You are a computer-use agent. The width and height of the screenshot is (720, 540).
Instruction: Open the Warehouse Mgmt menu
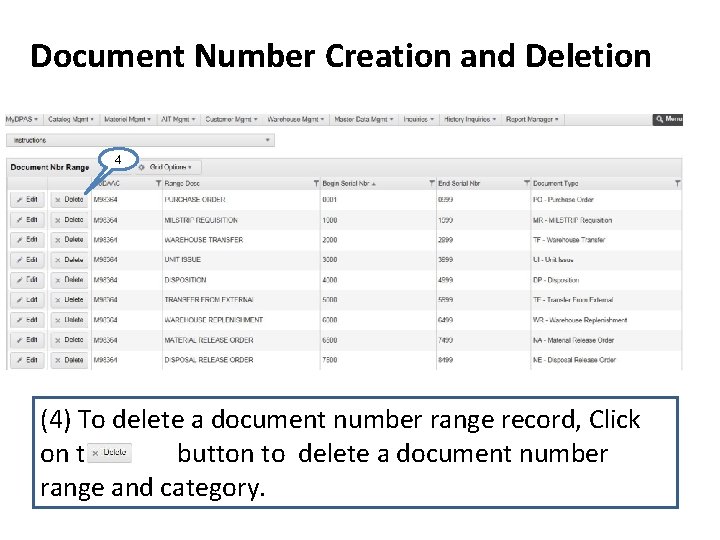tap(295, 119)
